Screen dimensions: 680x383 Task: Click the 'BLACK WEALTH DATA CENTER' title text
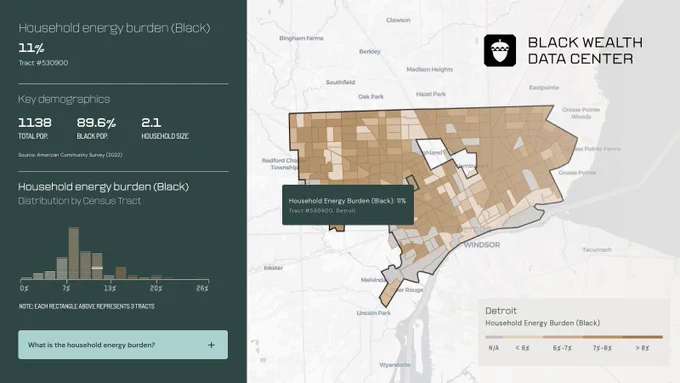(585, 51)
